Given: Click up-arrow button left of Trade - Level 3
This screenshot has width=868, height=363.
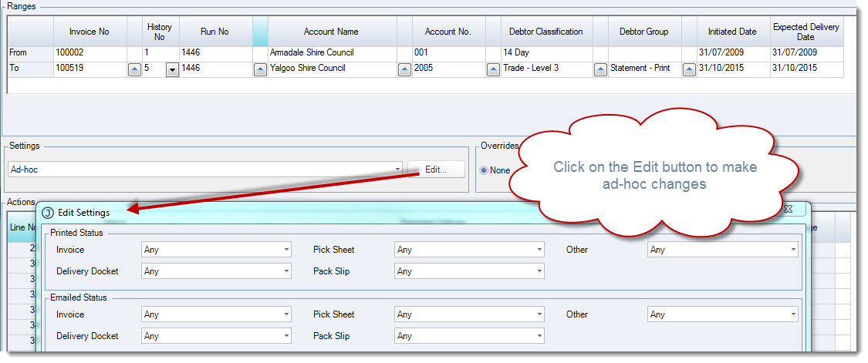Looking at the screenshot, I should pyautogui.click(x=493, y=69).
